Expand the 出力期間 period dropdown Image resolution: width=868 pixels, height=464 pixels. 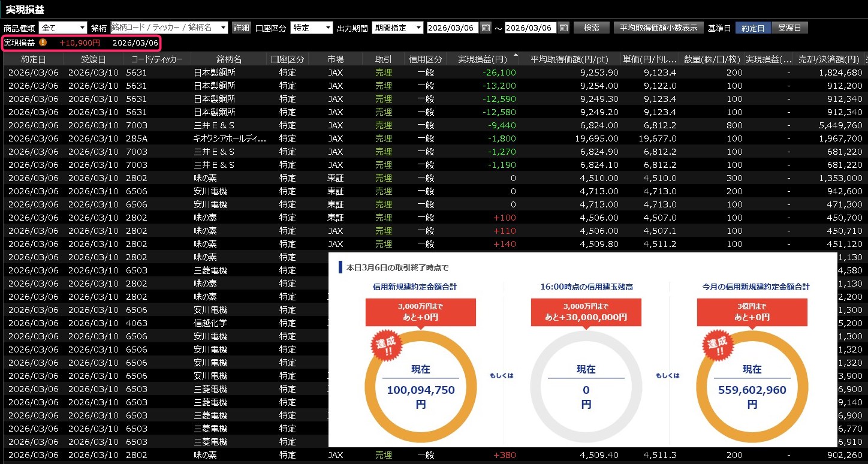pos(418,28)
